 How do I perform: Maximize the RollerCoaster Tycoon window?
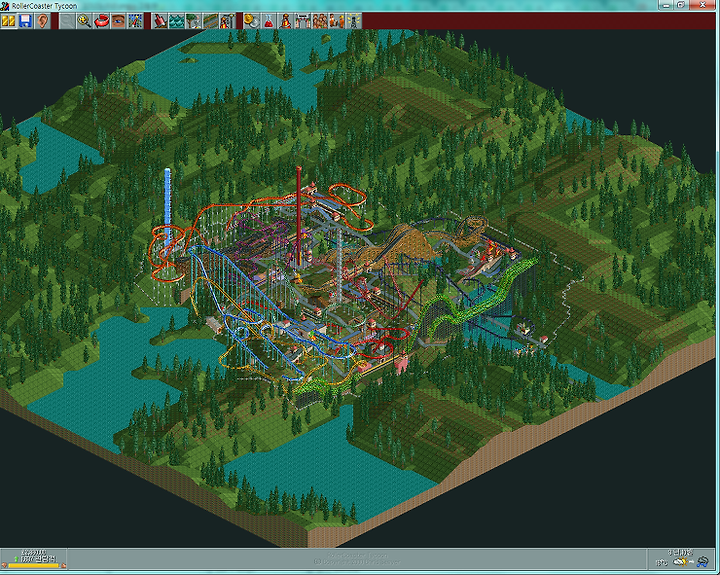pos(681,5)
